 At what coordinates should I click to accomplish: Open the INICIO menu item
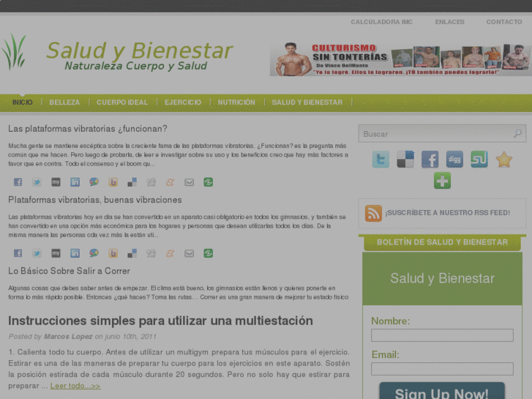23,102
